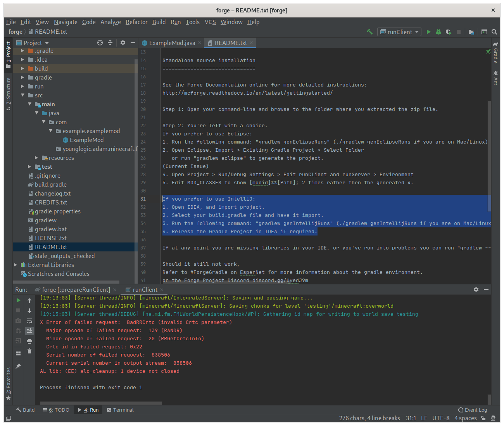Go down the stack trace with the down arrow
The height and width of the screenshot is (426, 504).
pos(29,311)
